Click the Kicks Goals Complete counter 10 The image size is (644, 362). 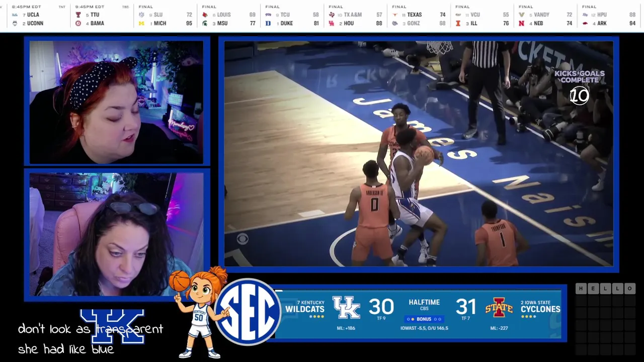click(x=579, y=96)
